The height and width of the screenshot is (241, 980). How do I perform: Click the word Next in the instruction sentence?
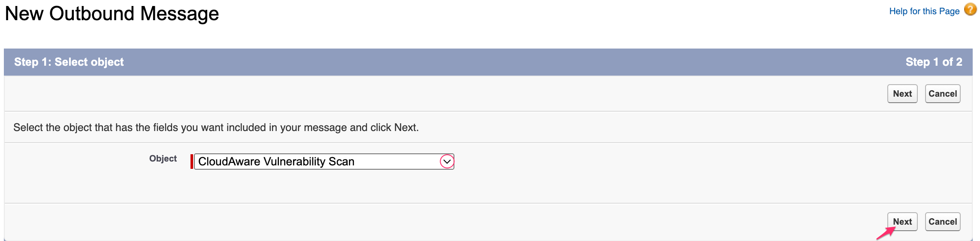coord(405,128)
